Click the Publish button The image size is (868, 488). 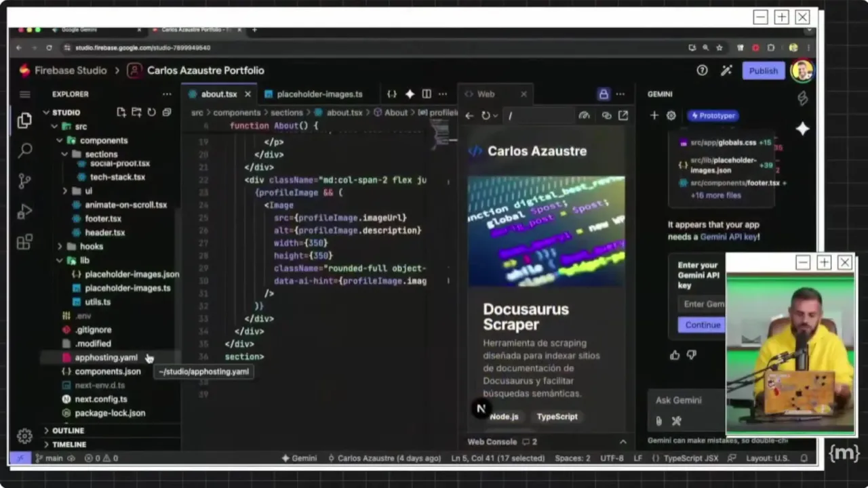(x=763, y=70)
